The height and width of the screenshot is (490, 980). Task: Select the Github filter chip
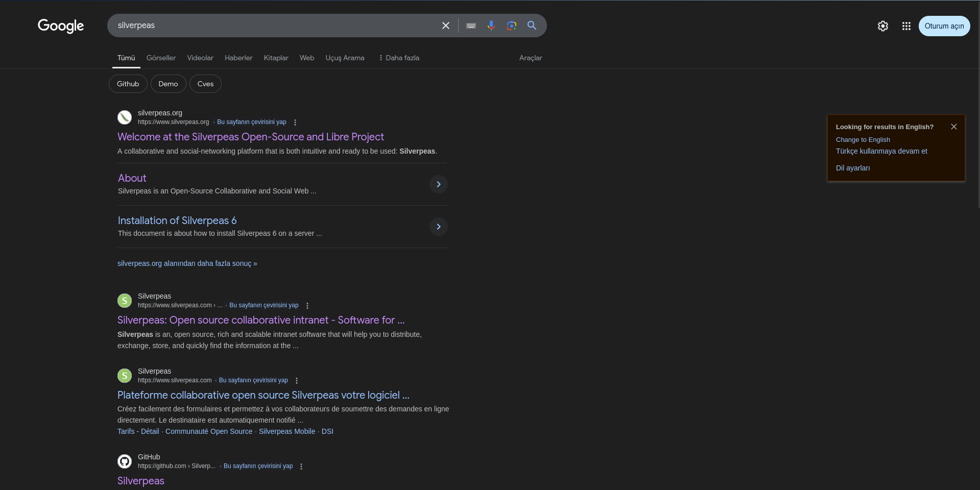[x=128, y=84]
